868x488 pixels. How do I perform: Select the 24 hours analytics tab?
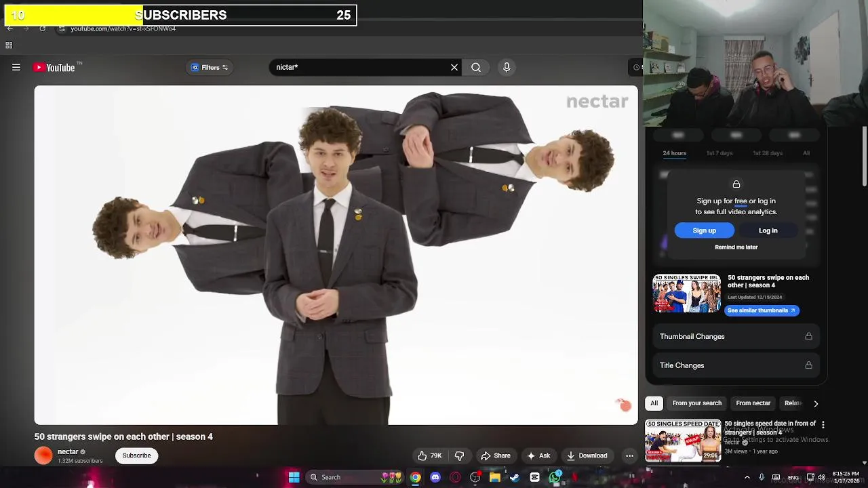click(674, 153)
